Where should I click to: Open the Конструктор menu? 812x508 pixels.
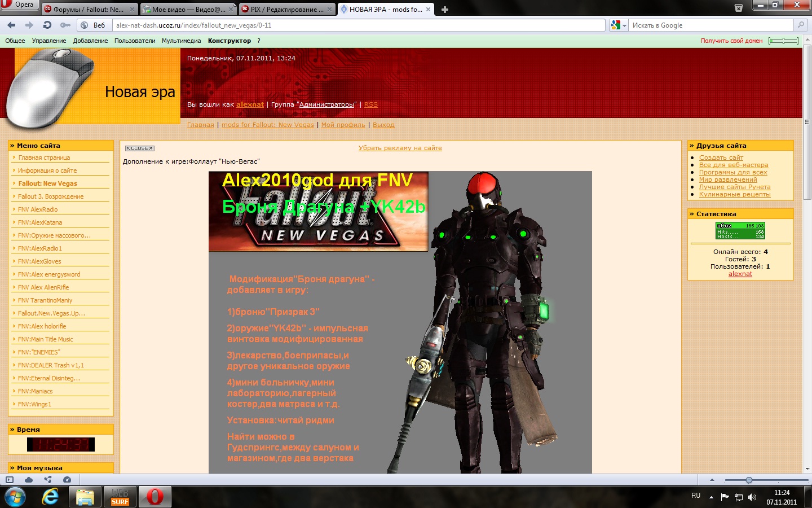point(229,41)
